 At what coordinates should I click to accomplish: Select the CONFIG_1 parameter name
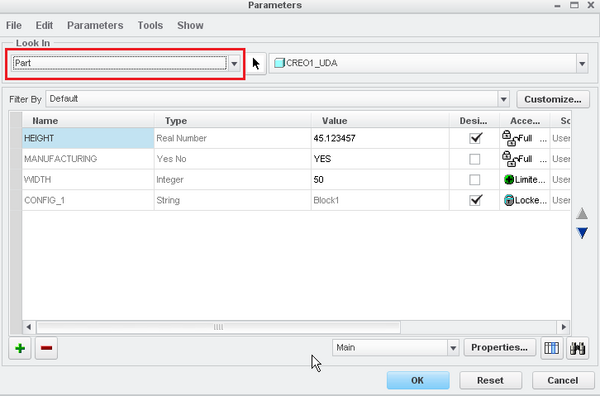point(88,200)
